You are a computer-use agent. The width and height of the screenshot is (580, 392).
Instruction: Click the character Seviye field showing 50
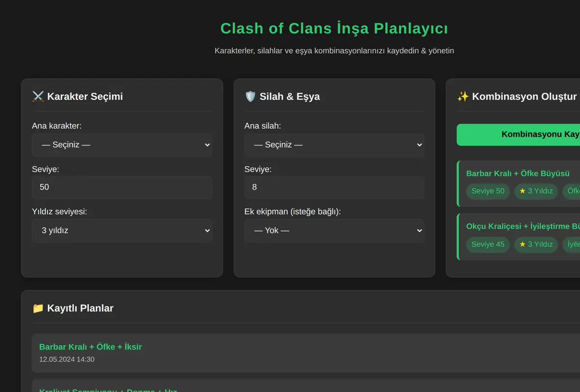tap(122, 188)
